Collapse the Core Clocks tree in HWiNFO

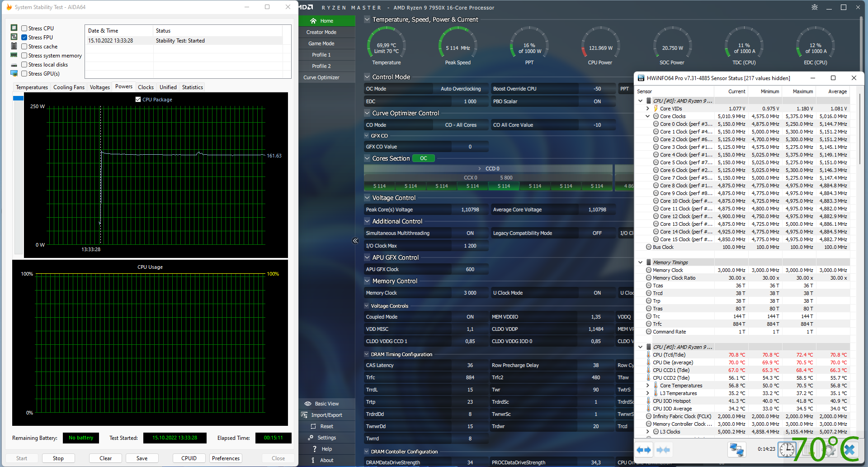click(x=648, y=116)
